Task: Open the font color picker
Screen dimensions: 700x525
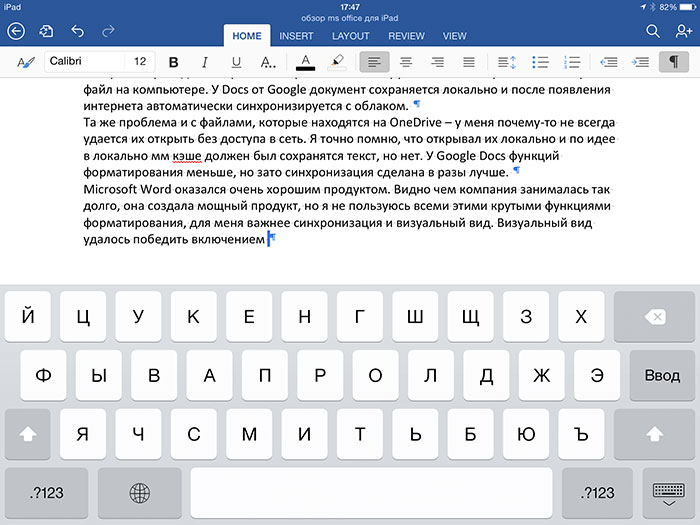Action: (305, 62)
